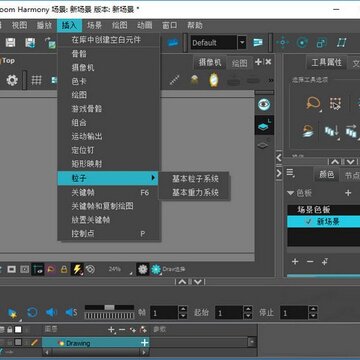The width and height of the screenshot is (360, 360).
Task: Click the loop playback icon
Action: click(x=32, y=312)
